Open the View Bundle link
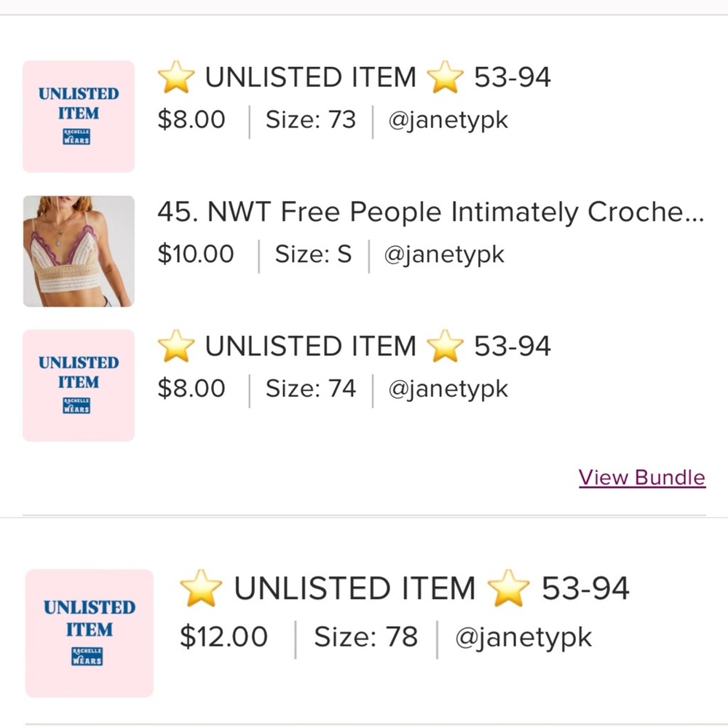Screen dimensions: 728x728 click(x=641, y=478)
